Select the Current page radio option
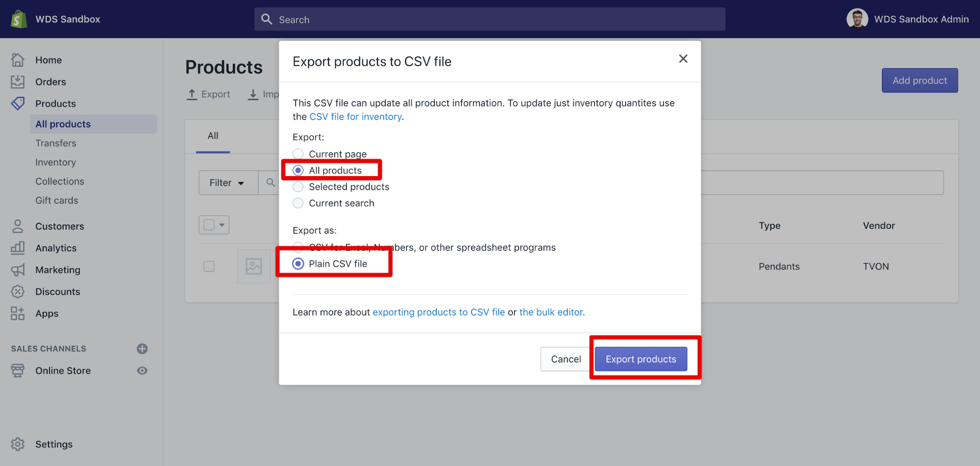The image size is (980, 466). pos(298,154)
